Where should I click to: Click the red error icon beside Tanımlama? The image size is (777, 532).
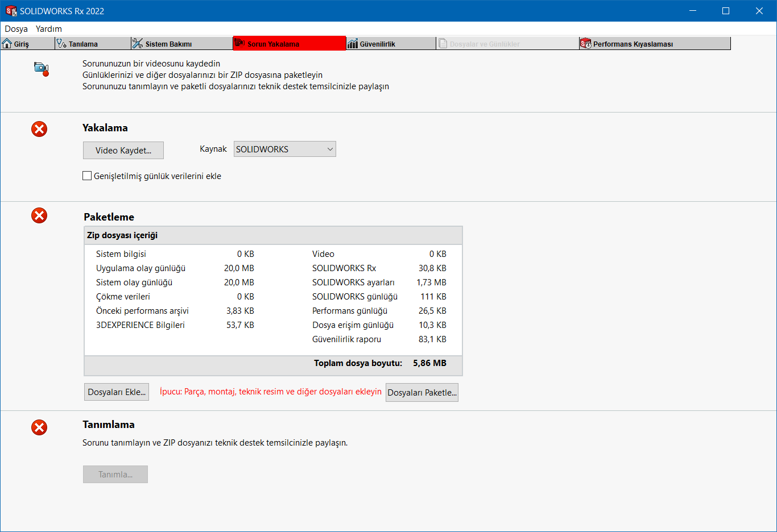click(x=39, y=427)
